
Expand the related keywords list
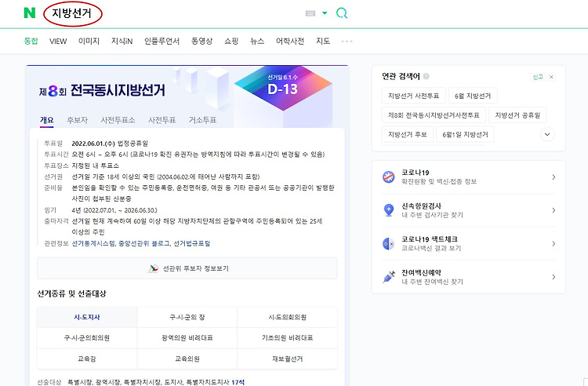tap(547, 134)
